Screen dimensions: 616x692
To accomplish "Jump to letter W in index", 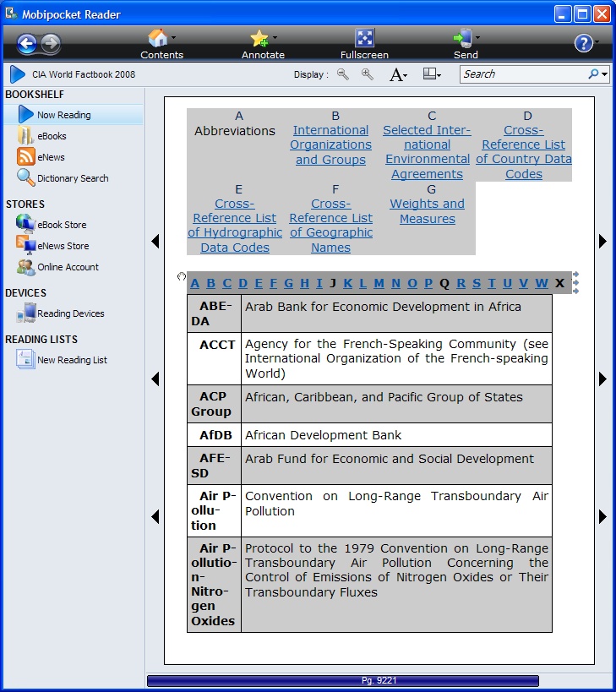I will tap(542, 283).
